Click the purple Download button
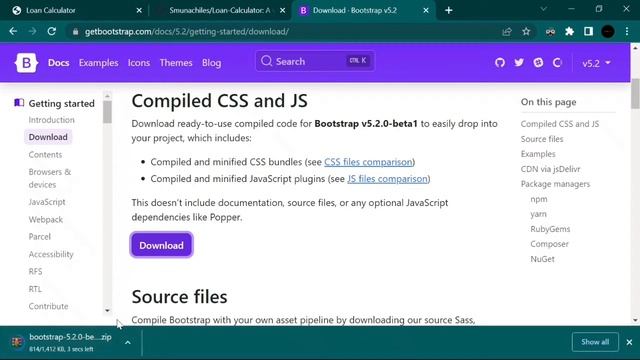The image size is (640, 360). (x=161, y=245)
